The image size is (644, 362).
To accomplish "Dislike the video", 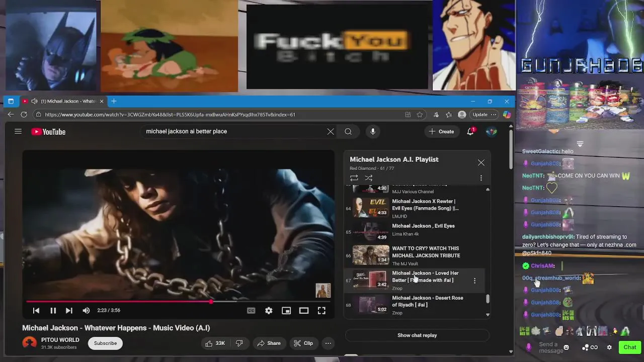I will [x=239, y=343].
